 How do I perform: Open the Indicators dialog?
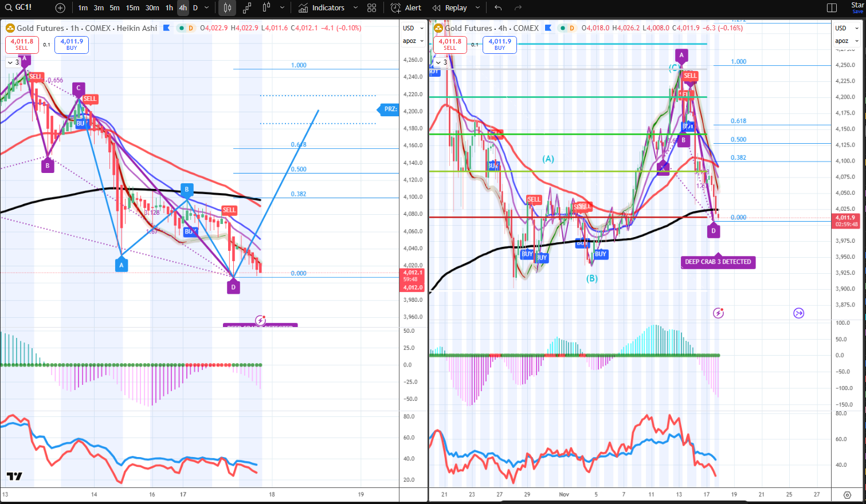click(321, 8)
